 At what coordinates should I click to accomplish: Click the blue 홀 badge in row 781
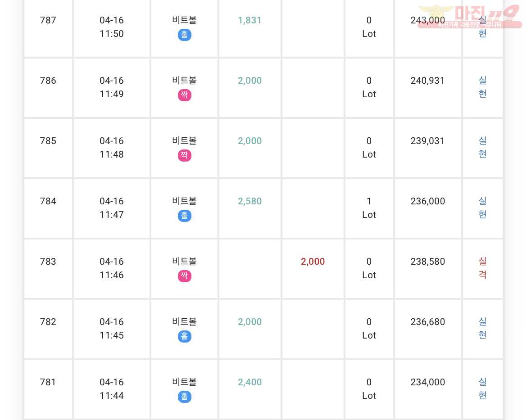click(x=185, y=397)
